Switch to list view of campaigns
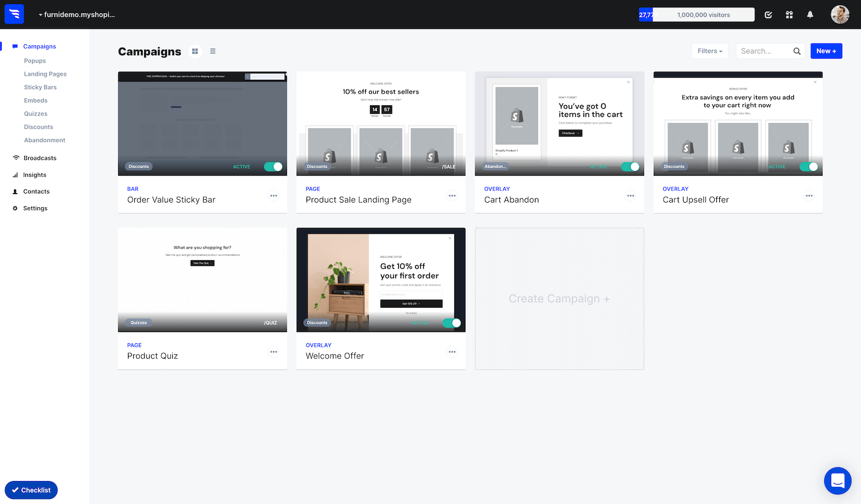This screenshot has width=861, height=504. click(x=212, y=51)
